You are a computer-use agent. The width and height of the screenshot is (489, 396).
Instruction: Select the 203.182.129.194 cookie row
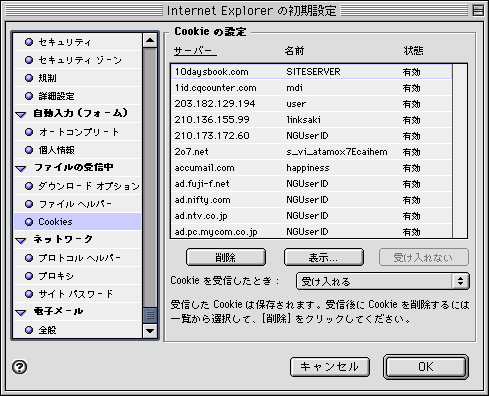311,104
